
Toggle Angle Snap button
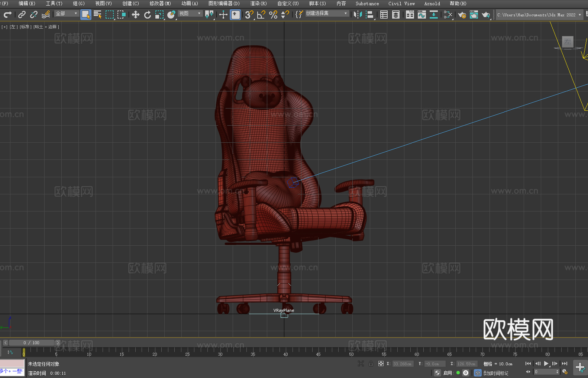click(261, 14)
